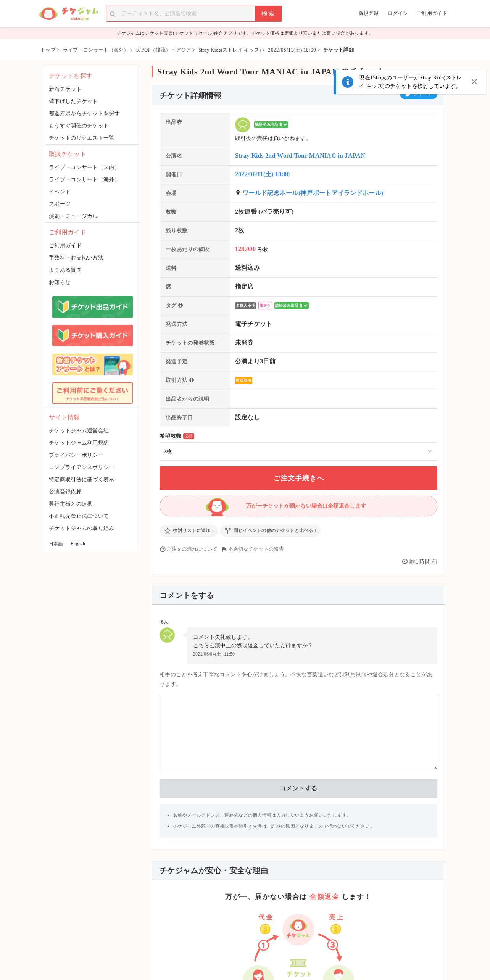Open 値下げしたチケット sidebar link

pyautogui.click(x=73, y=101)
